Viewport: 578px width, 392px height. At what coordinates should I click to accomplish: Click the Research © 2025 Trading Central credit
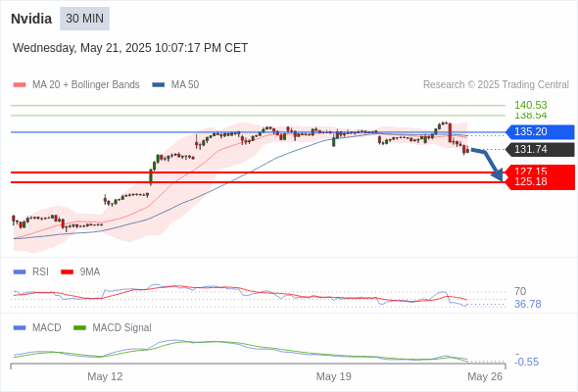point(496,85)
